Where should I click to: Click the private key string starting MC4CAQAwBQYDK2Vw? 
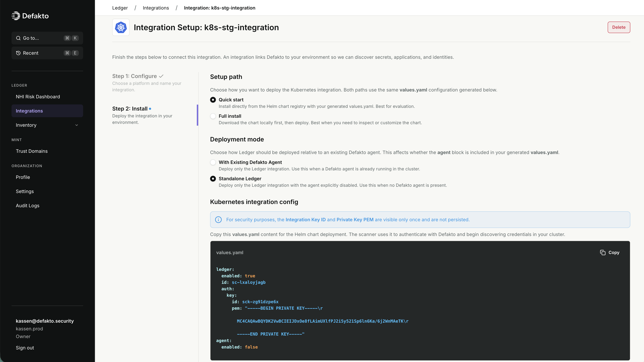(x=323, y=321)
